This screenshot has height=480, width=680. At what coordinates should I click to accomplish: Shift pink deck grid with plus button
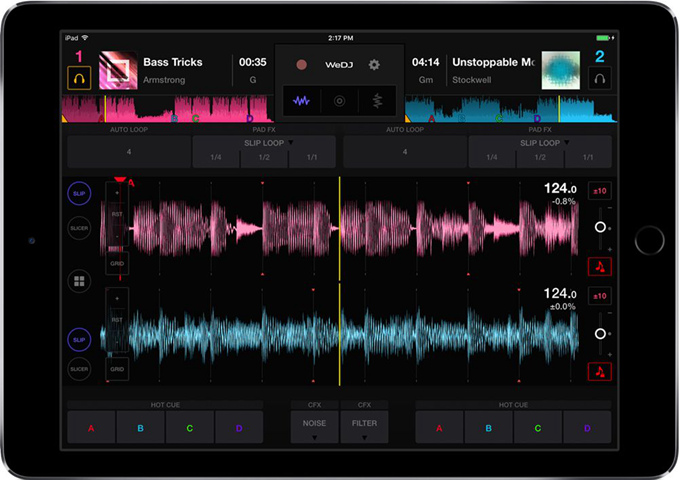tap(117, 193)
